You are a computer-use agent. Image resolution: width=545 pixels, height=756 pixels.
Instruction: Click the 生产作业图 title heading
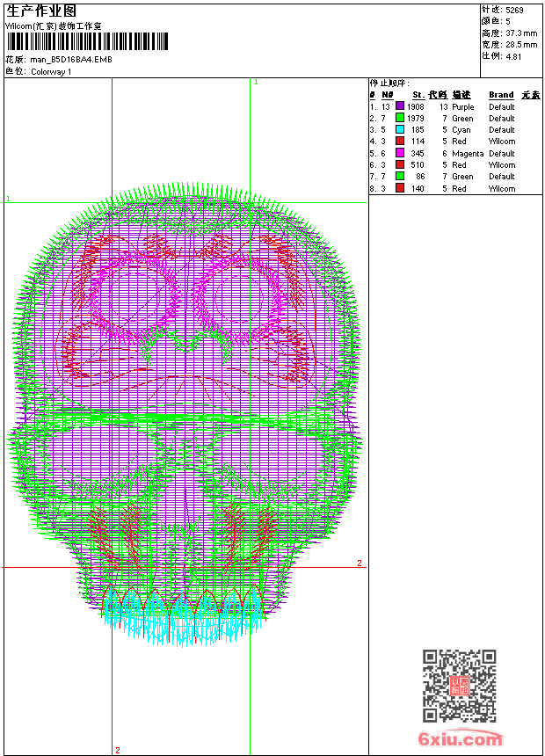(x=41, y=11)
